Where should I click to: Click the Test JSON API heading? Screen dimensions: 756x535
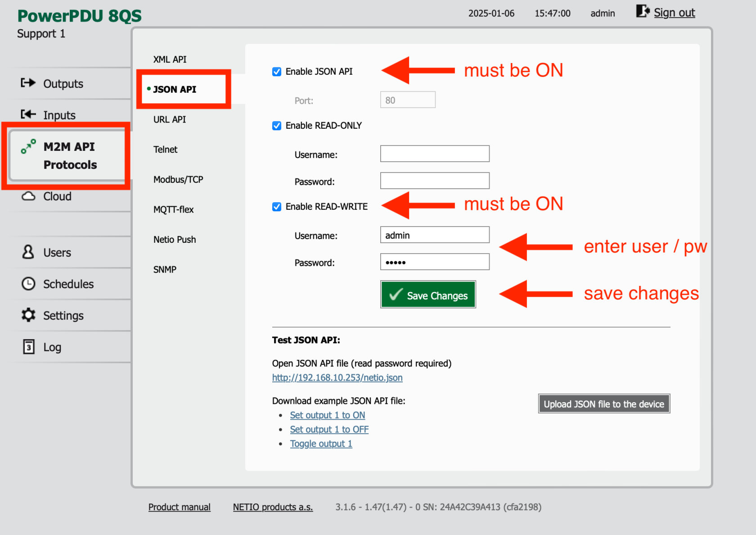(x=306, y=340)
